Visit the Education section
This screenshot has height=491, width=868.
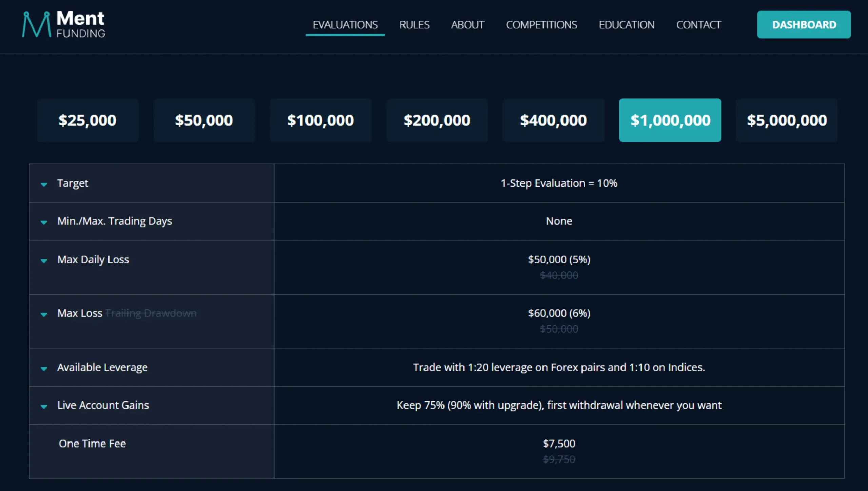(627, 25)
